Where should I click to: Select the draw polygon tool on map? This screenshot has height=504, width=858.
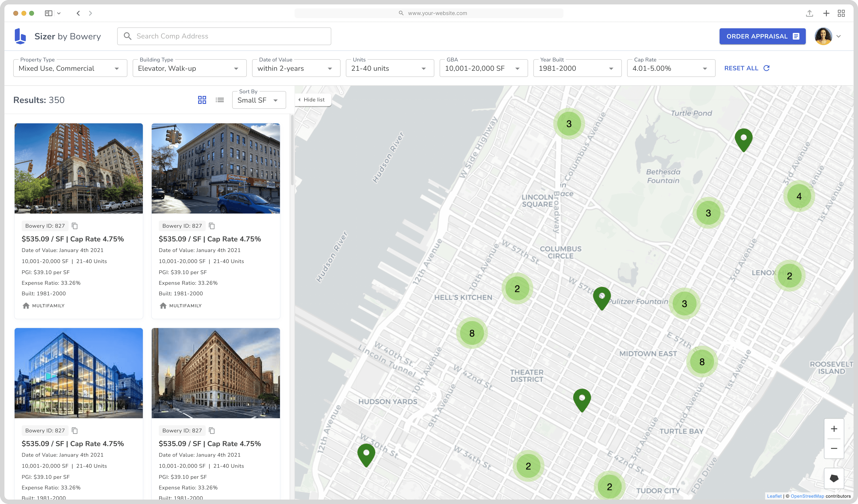pyautogui.click(x=834, y=478)
